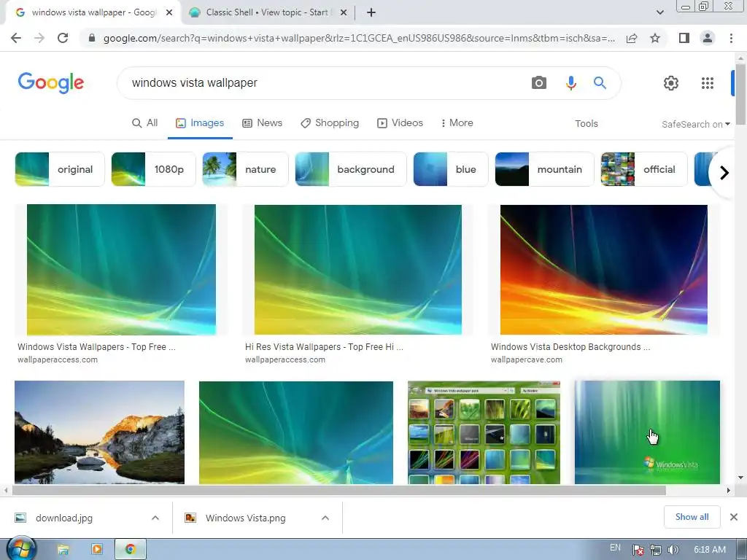Switch to the Shopping tab
Viewport: 747px width, 560px height.
point(330,122)
